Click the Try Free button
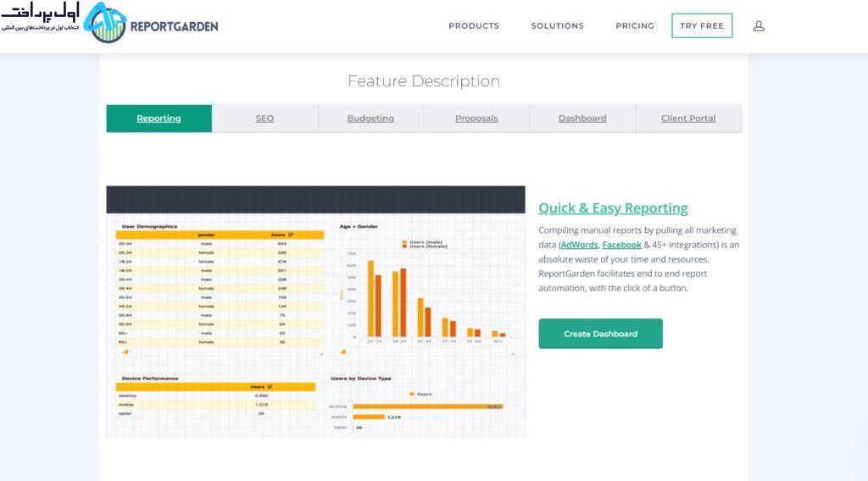 point(702,25)
